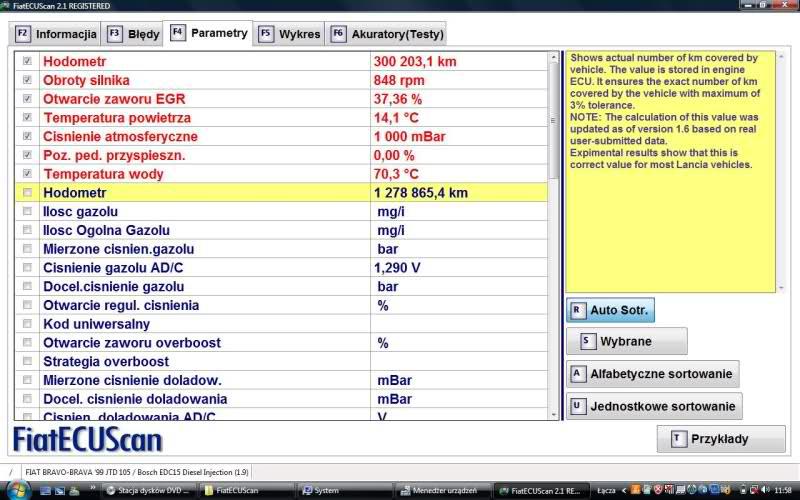
Task: Click the 1,290 V value
Action: (x=397, y=268)
